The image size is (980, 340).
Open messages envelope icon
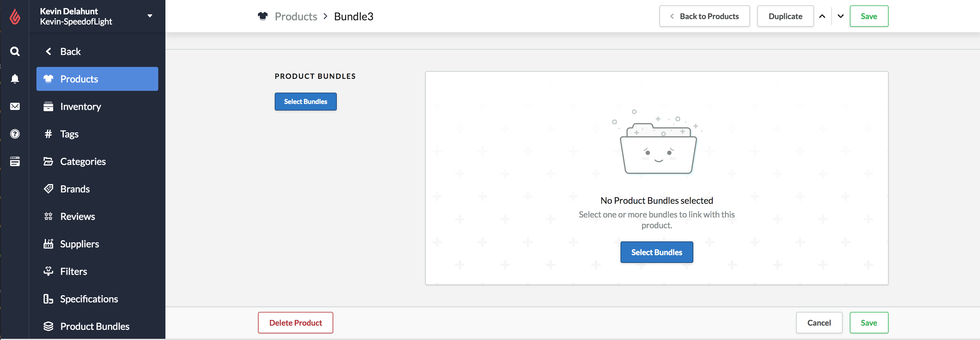(15, 106)
